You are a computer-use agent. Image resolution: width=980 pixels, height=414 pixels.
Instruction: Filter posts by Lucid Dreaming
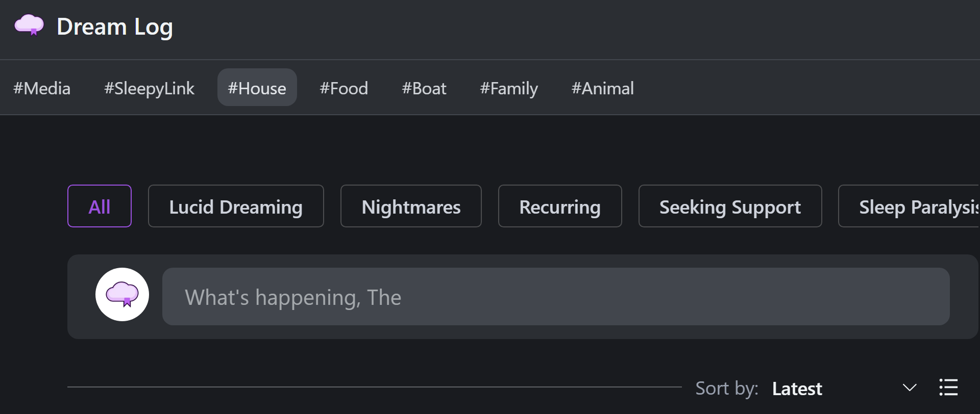(x=236, y=206)
